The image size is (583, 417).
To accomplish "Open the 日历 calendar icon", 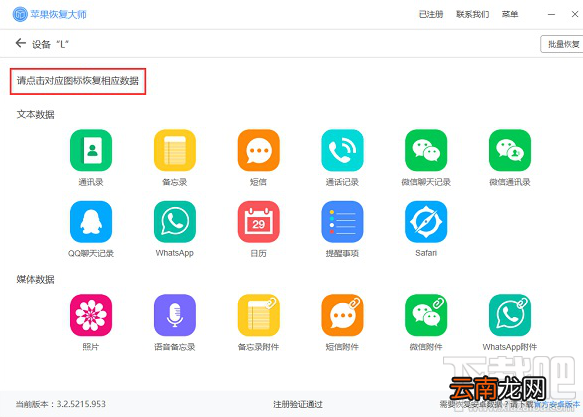I will click(259, 222).
